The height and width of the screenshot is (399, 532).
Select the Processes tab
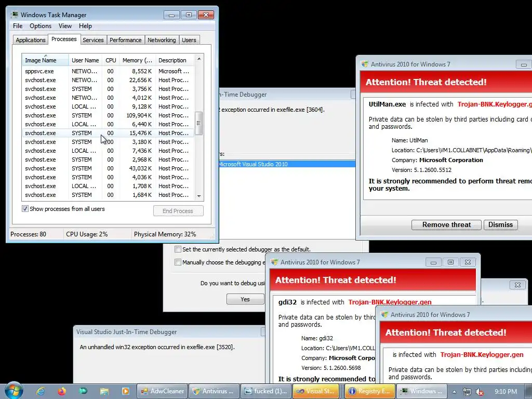coord(64,39)
